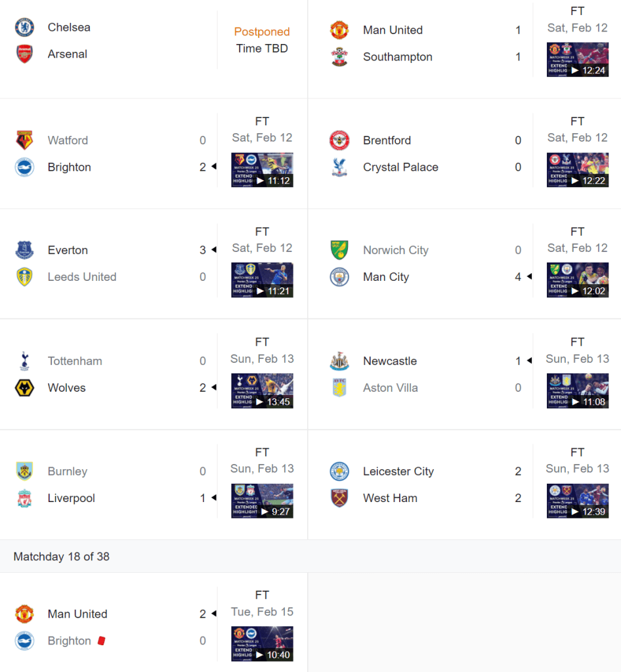Play the Man United vs Southampton highlights
Image resolution: width=621 pixels, height=672 pixels.
[x=577, y=60]
